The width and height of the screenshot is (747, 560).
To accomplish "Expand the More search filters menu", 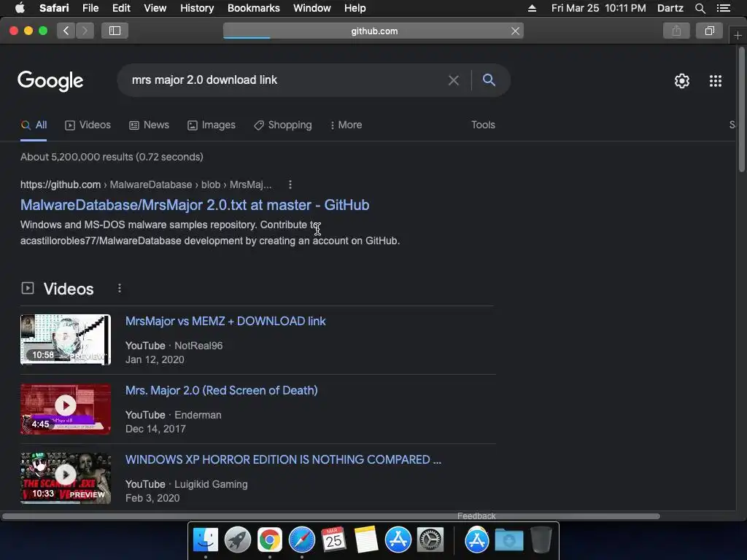I will pos(347,125).
